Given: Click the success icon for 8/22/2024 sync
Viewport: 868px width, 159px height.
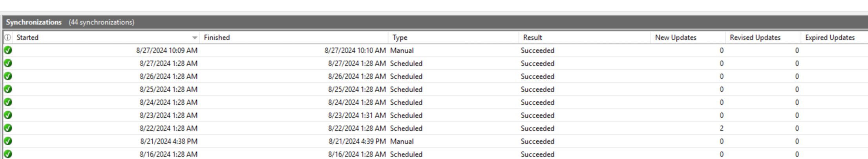Looking at the screenshot, I should coord(8,128).
